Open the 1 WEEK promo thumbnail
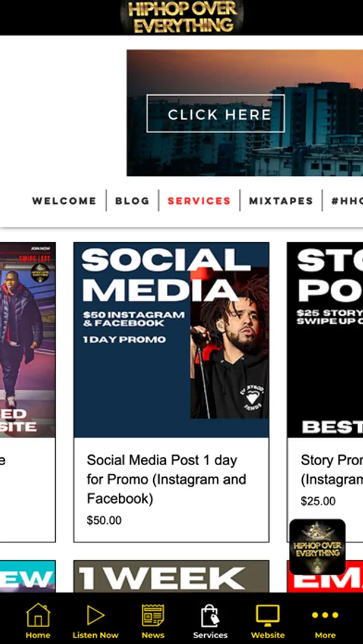This screenshot has height=644, width=363. click(171, 576)
